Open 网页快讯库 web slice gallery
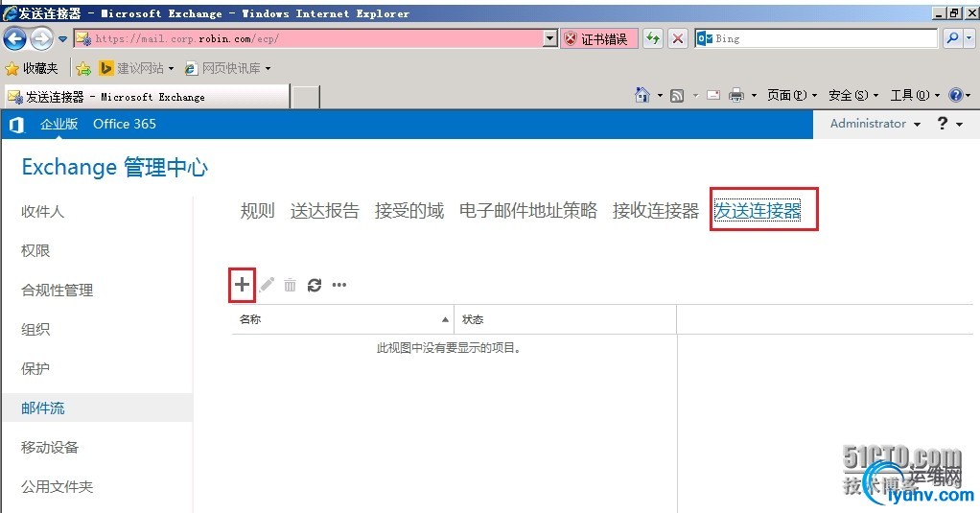 click(x=227, y=68)
